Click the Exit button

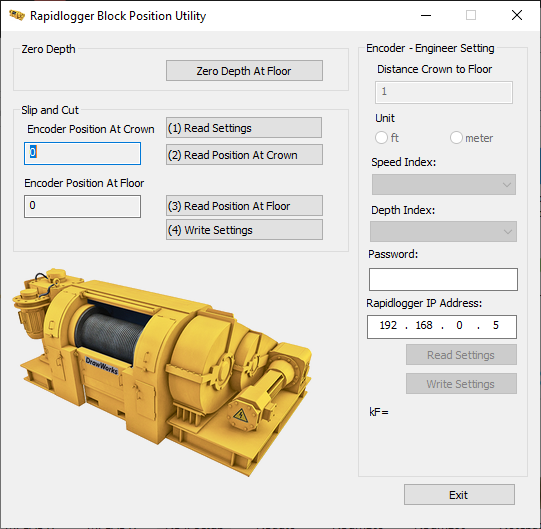pyautogui.click(x=459, y=494)
